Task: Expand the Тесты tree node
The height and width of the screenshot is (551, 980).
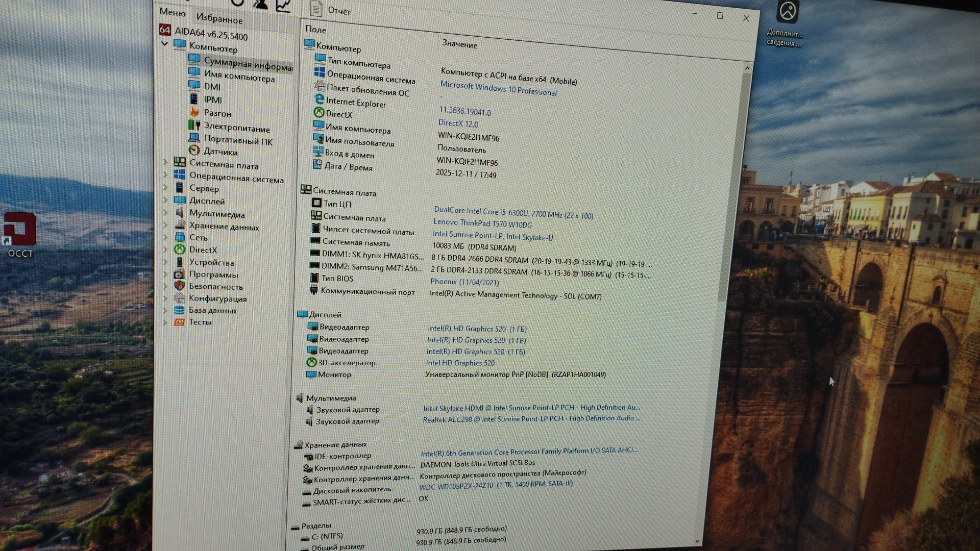Action: [165, 322]
